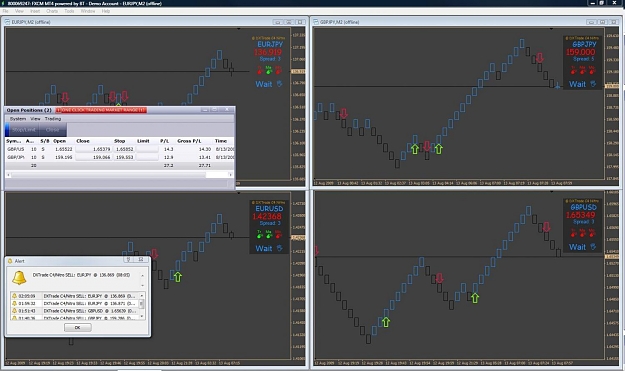Click the middle red signal light on GBPJPY panel
Image resolution: width=625 pixels, height=371 pixels.
tap(582, 71)
